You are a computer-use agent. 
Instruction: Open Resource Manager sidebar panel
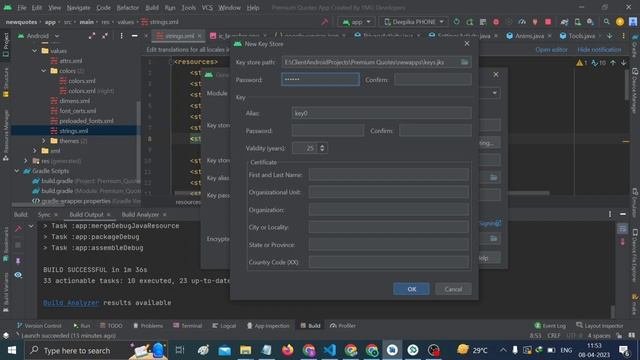point(5,135)
